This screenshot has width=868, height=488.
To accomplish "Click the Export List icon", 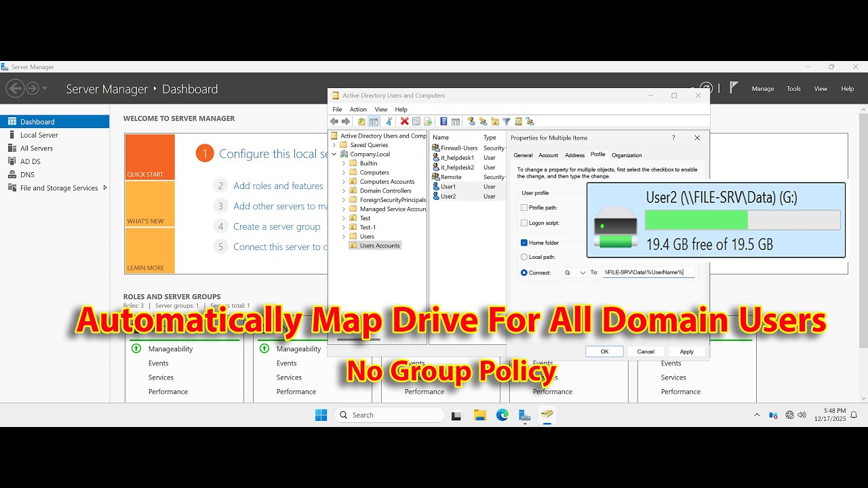I will tap(428, 121).
